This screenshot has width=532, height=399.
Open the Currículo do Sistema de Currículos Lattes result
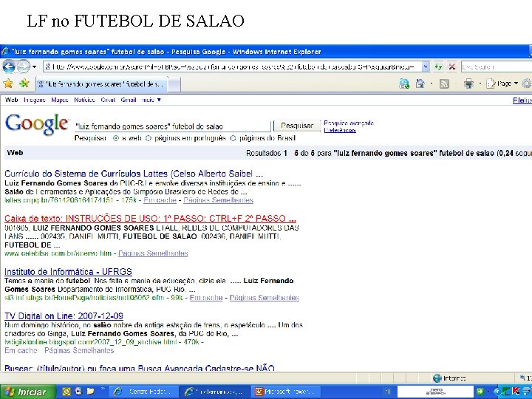134,174
